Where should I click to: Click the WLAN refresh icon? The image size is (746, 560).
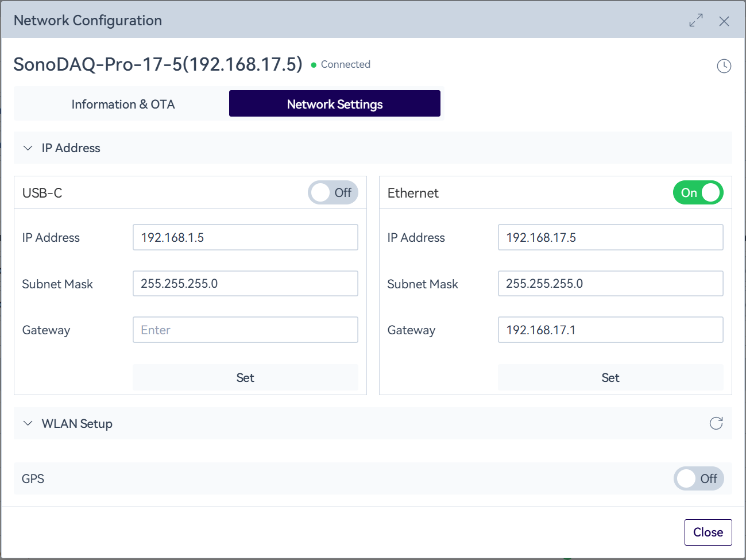[716, 423]
